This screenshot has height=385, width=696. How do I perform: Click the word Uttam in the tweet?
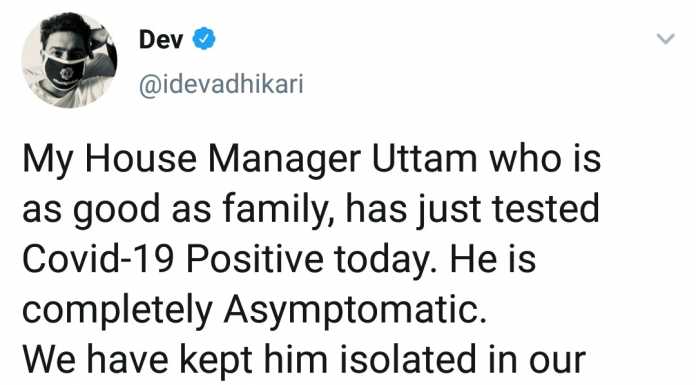pos(424,159)
